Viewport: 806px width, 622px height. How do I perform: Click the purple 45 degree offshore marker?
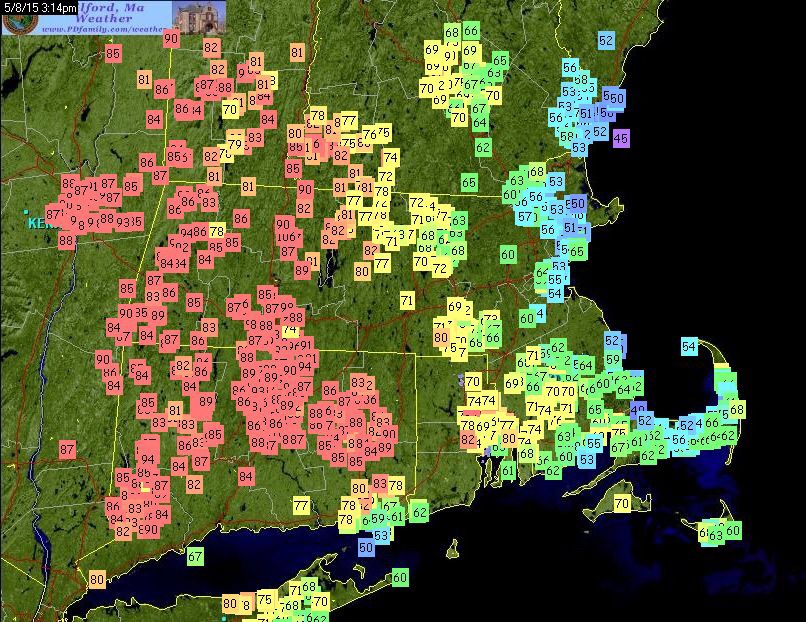pos(621,138)
